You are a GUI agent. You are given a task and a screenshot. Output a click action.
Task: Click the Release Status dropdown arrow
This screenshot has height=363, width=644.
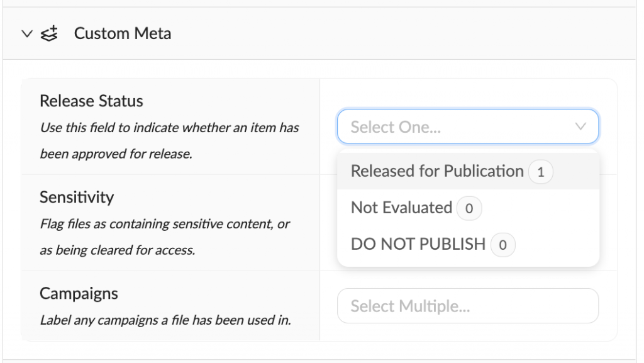coord(580,126)
